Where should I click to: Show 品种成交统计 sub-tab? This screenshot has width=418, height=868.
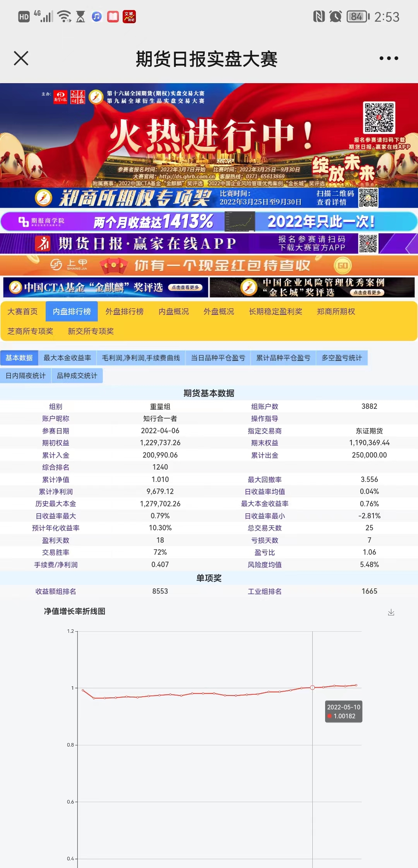pyautogui.click(x=77, y=376)
